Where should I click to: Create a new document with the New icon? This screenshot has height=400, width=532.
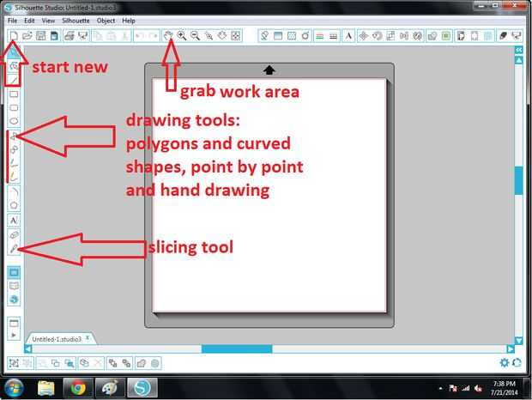point(14,36)
